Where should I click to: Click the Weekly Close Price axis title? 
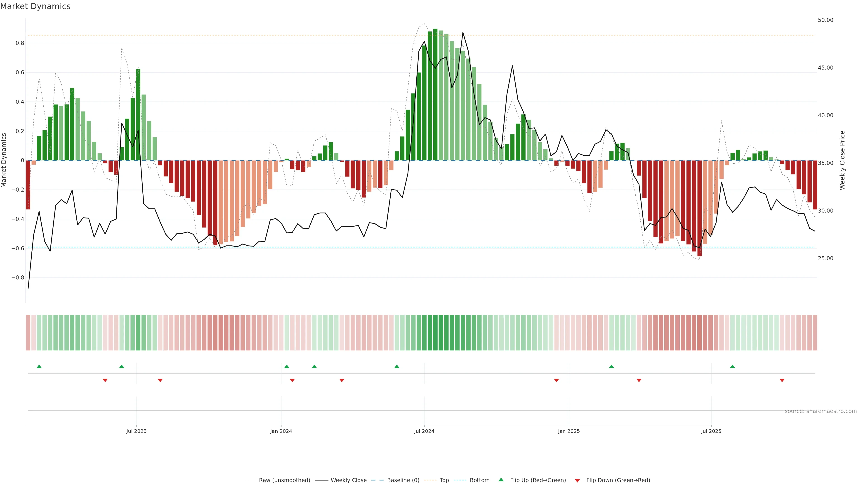tap(842, 160)
